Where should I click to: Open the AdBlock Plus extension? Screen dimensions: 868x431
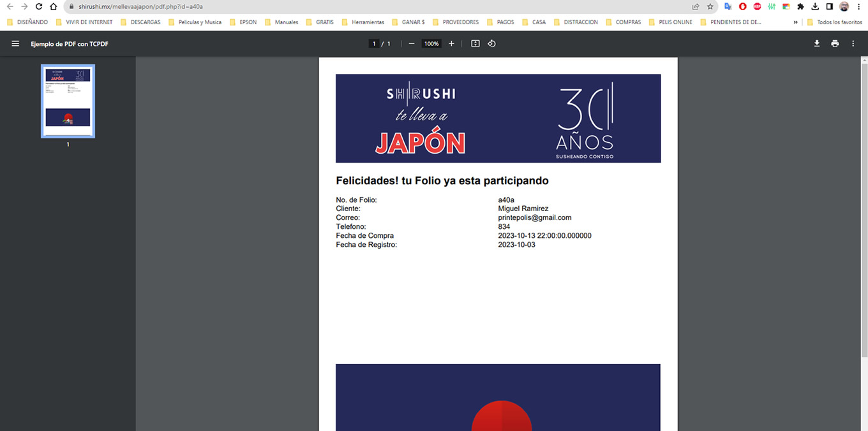757,6
